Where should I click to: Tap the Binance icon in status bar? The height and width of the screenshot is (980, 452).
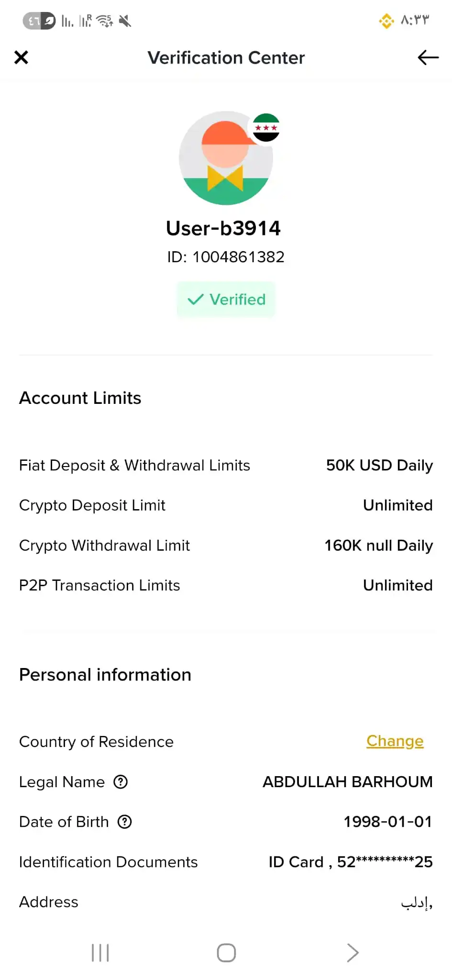point(386,21)
